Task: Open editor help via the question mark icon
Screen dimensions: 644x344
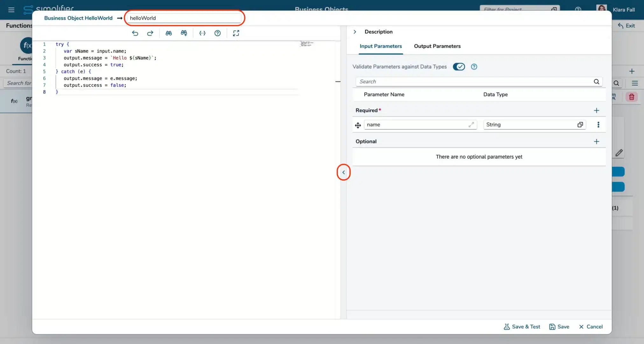Action: (x=217, y=33)
